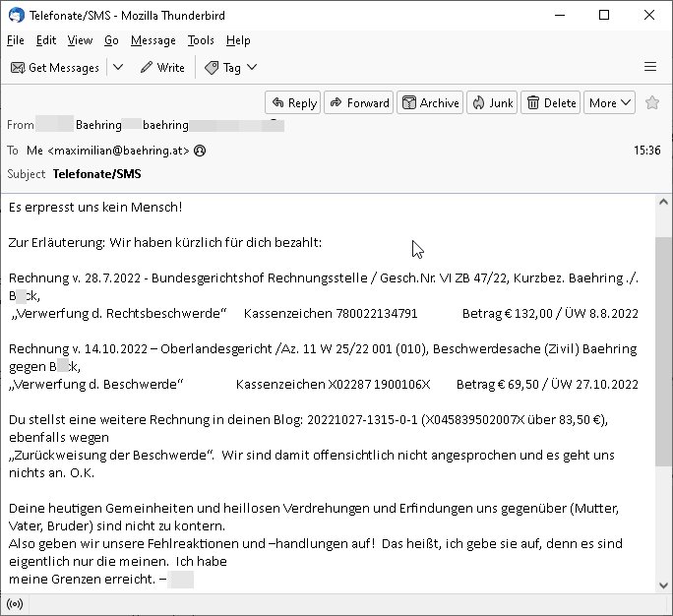Screen dimensions: 673x616
Task: Toggle the star on this message
Action: tap(651, 102)
